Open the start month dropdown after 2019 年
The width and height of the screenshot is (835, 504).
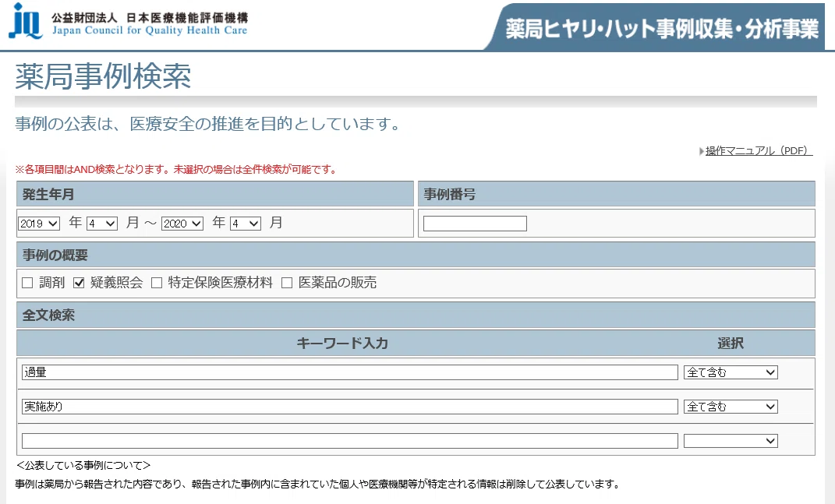click(102, 224)
